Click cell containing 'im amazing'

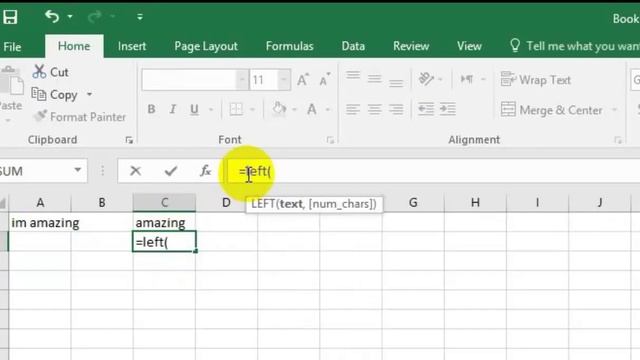(x=40, y=223)
